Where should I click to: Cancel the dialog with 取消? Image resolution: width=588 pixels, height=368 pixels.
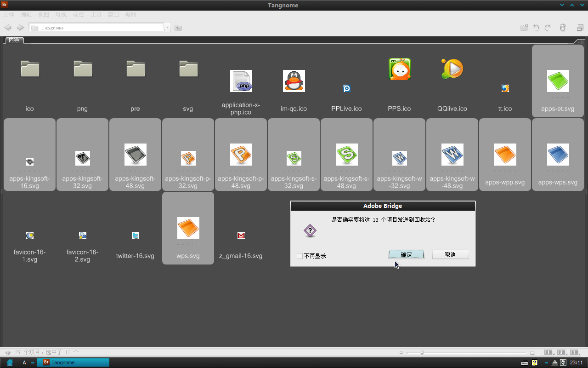point(450,254)
